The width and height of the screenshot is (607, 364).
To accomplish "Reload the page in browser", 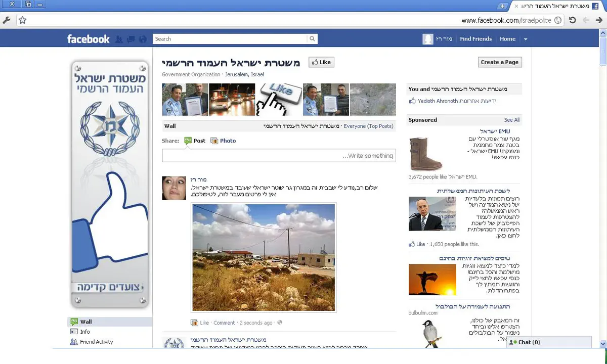I will tap(572, 20).
